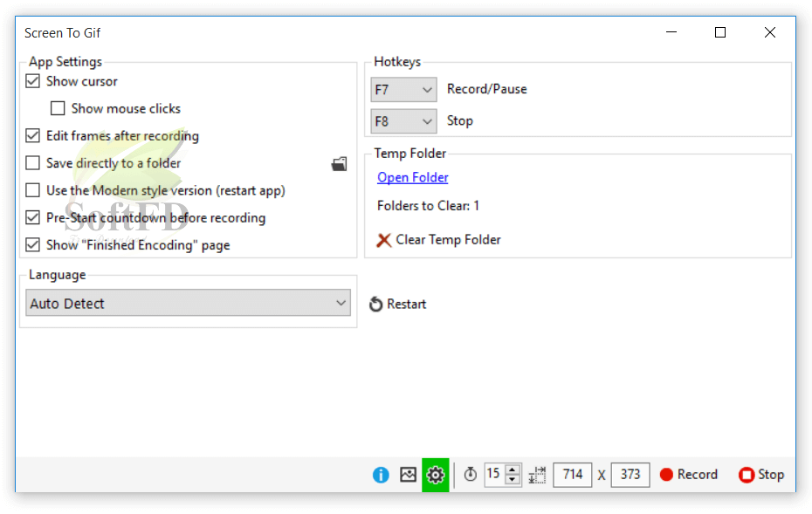The image size is (812, 514).
Task: Open the image/snapshot icon in bottom toolbar
Action: click(x=408, y=474)
